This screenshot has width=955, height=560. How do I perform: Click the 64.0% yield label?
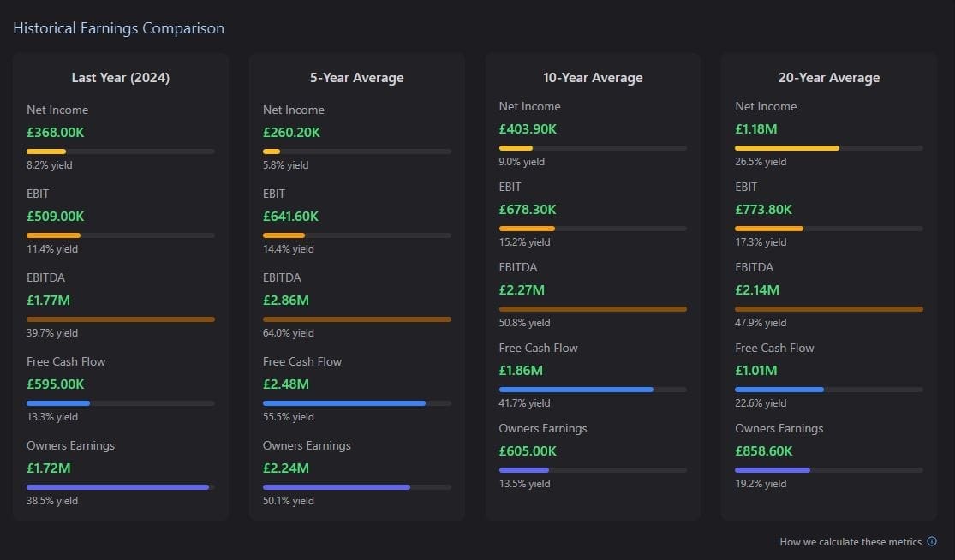pyautogui.click(x=289, y=333)
